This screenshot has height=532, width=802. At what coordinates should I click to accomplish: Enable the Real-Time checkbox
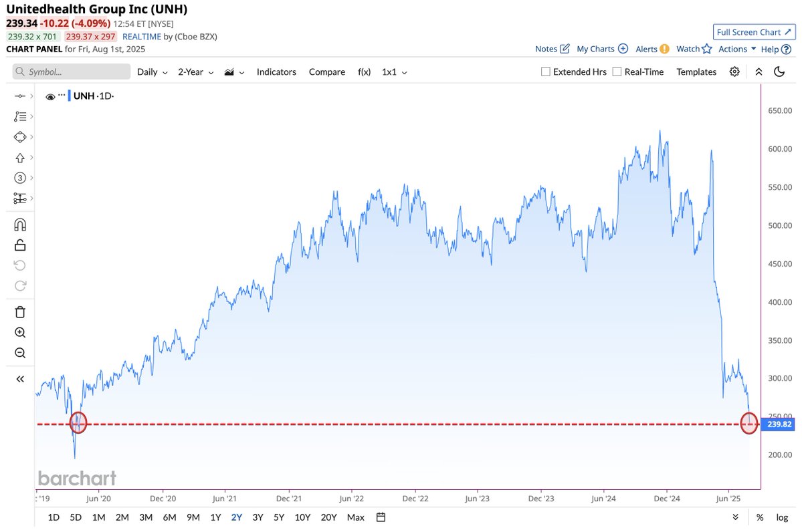[617, 72]
